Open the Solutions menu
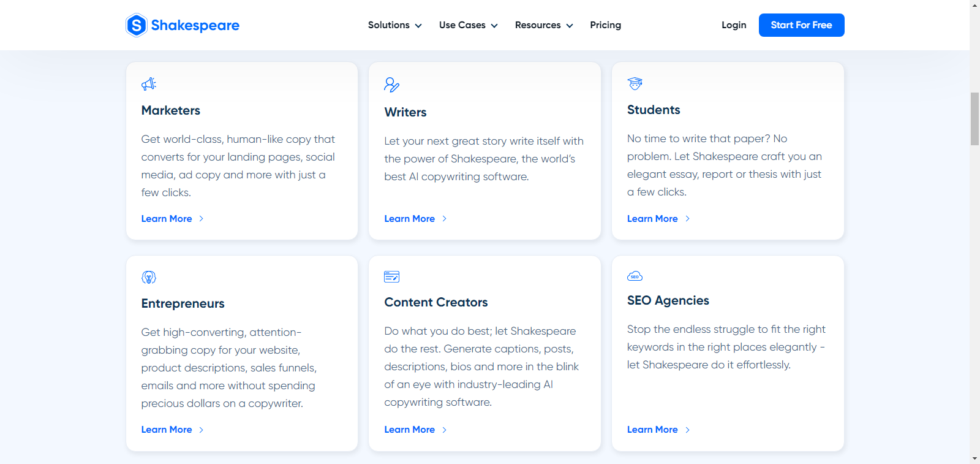 tap(394, 25)
